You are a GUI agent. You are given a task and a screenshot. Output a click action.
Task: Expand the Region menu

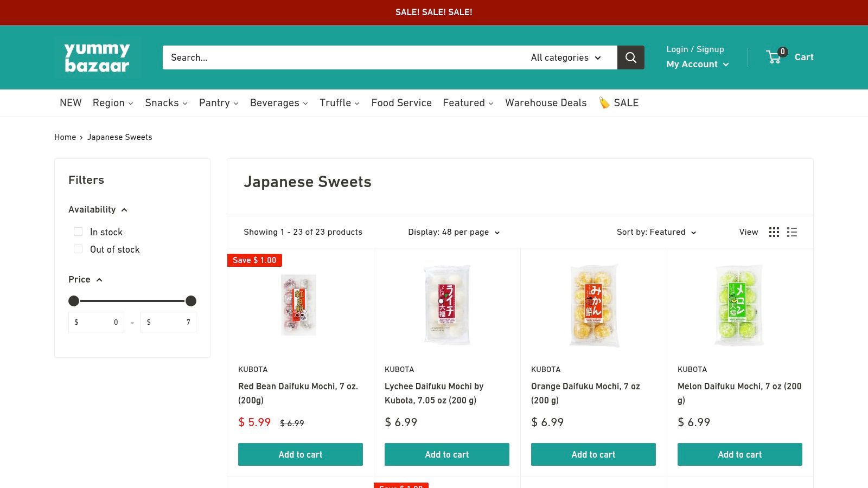(113, 103)
